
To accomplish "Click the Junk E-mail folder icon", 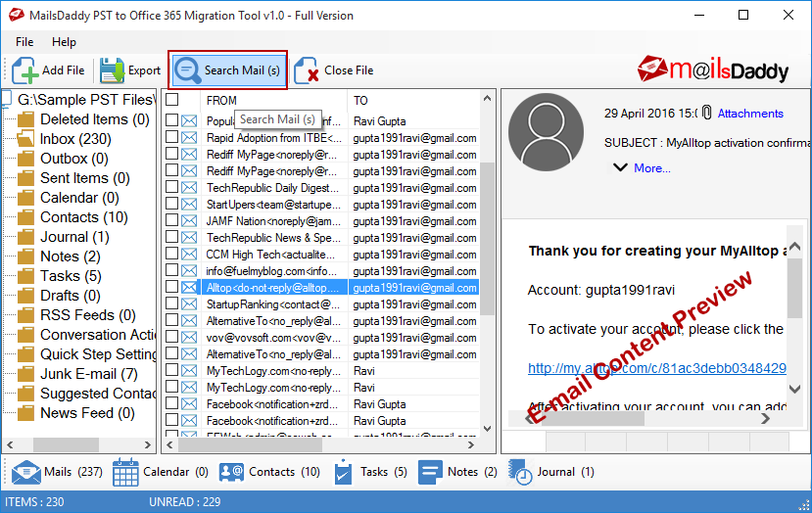I will (25, 374).
